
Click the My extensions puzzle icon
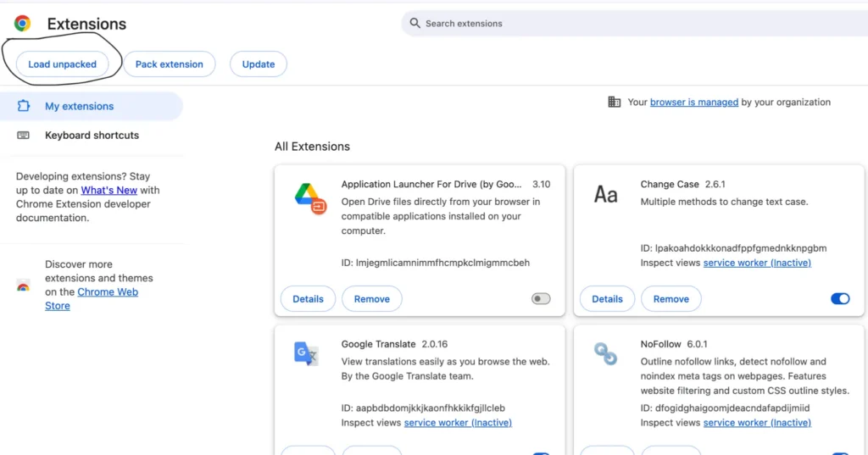click(x=23, y=106)
